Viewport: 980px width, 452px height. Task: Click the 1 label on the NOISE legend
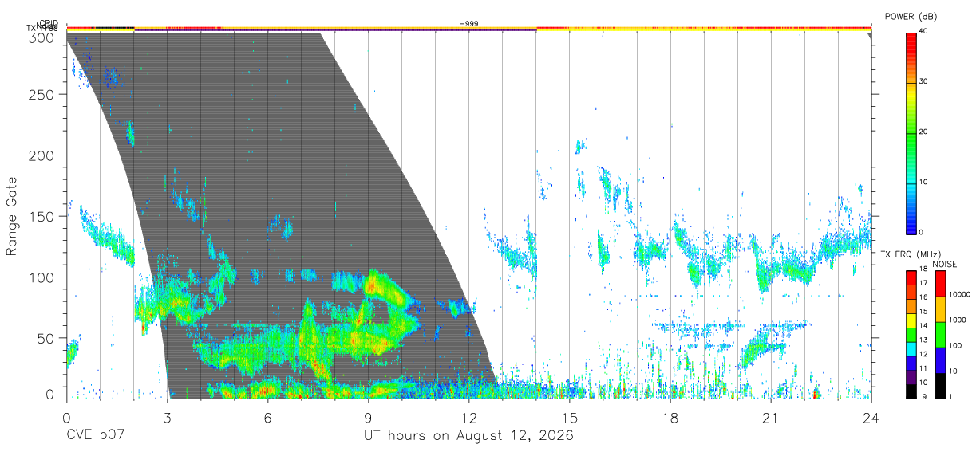pos(951,396)
